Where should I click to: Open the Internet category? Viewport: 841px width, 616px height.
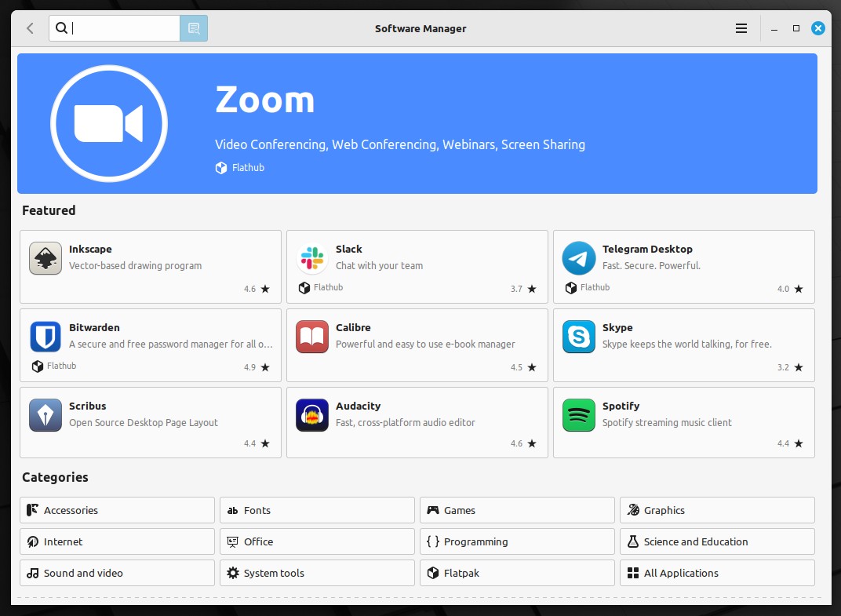pyautogui.click(x=117, y=541)
